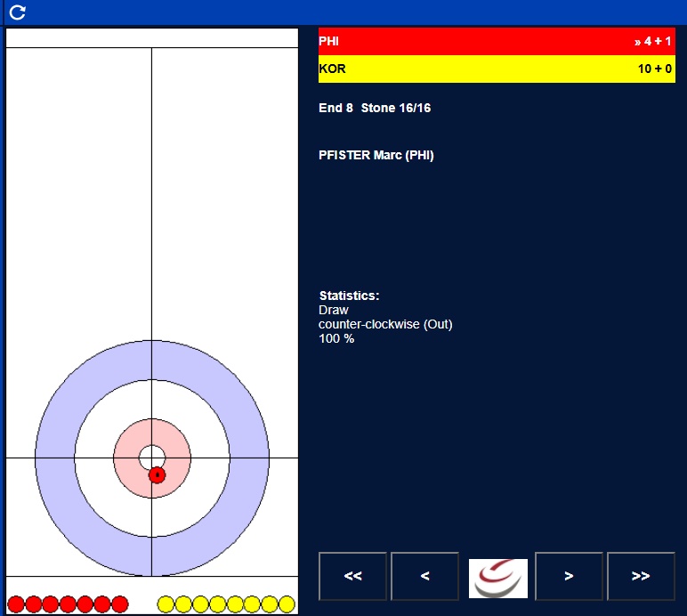Click the refresh icon in the title bar
The height and width of the screenshot is (616, 687).
[x=17, y=12]
